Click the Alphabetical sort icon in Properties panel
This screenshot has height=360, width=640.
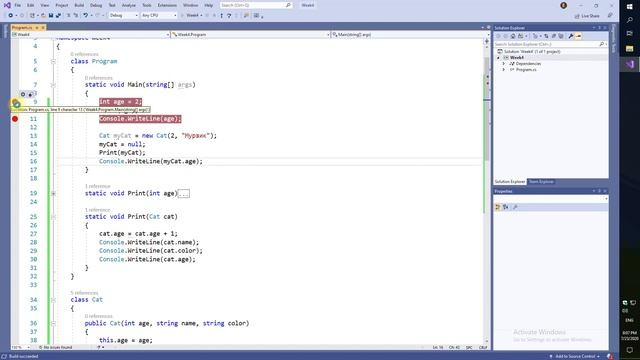pyautogui.click(x=505, y=207)
